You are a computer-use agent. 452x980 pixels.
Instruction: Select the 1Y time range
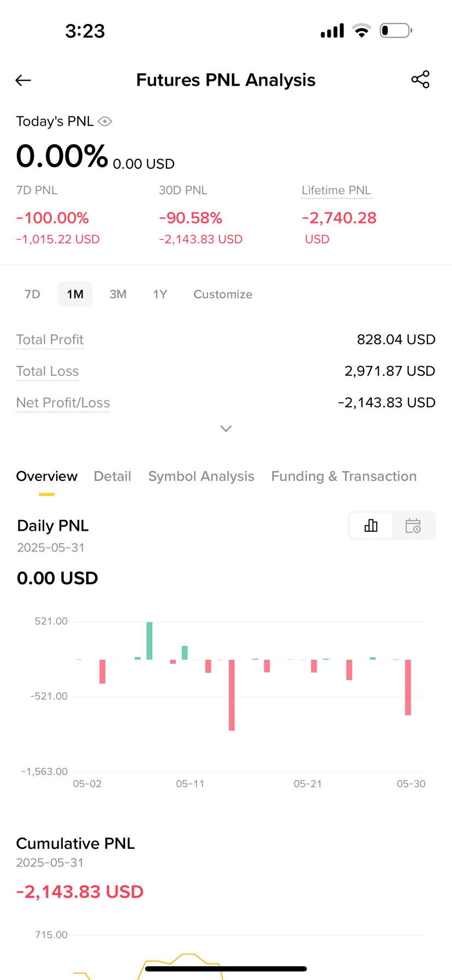(x=160, y=294)
